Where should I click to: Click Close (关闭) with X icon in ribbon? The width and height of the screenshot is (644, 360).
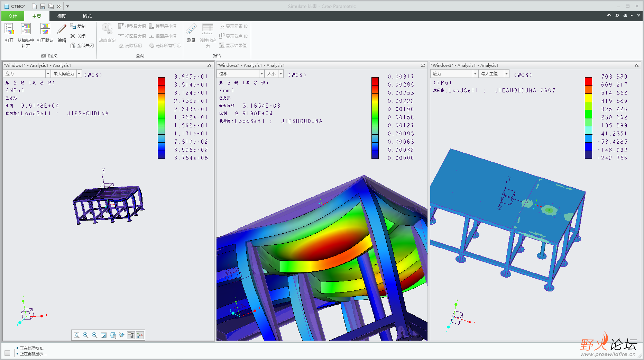tap(78, 36)
